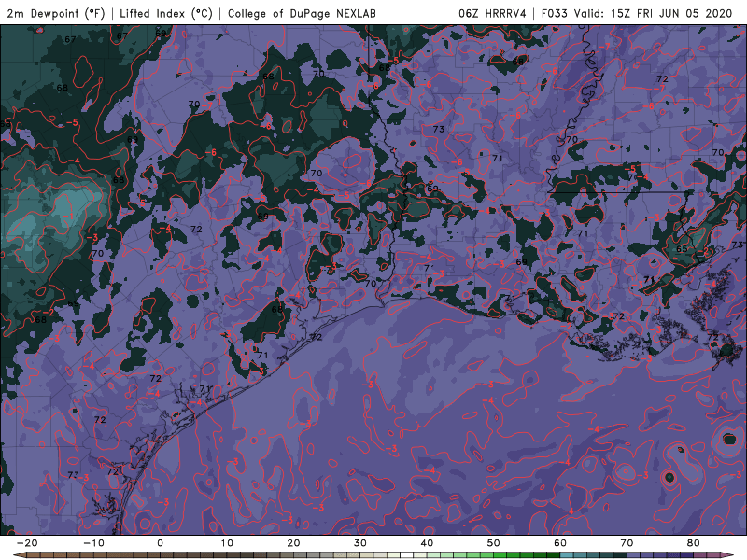Click the '2m Dewpoint (°F)' title text
The width and height of the screenshot is (747, 560).
tap(56, 14)
